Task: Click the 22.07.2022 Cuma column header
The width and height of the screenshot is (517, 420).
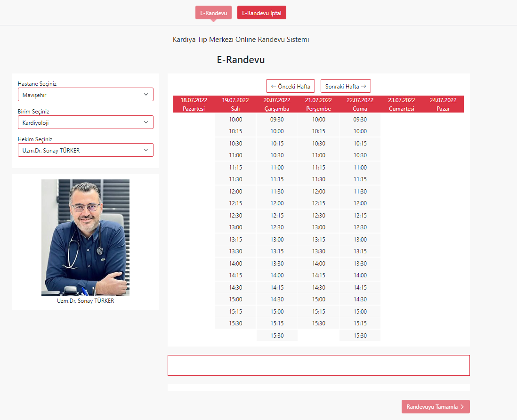Action: 360,104
